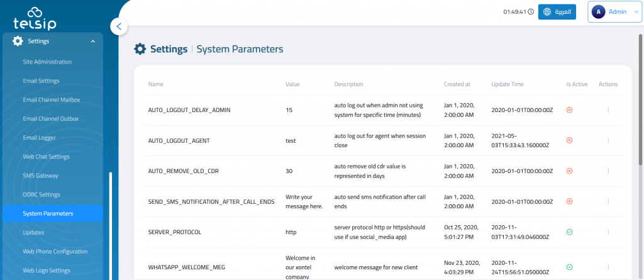Image resolution: width=644 pixels, height=280 pixels.
Task: Collapse the sidebar with the arrow button
Action: tap(119, 26)
